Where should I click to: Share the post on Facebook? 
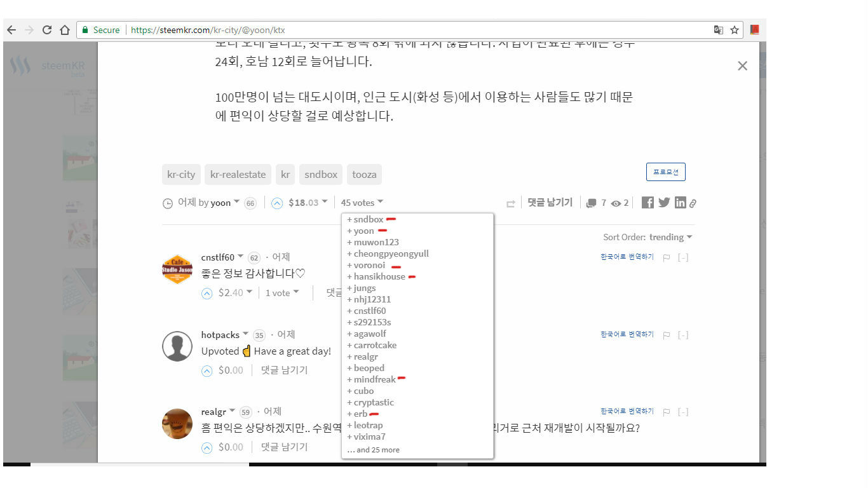pos(647,202)
